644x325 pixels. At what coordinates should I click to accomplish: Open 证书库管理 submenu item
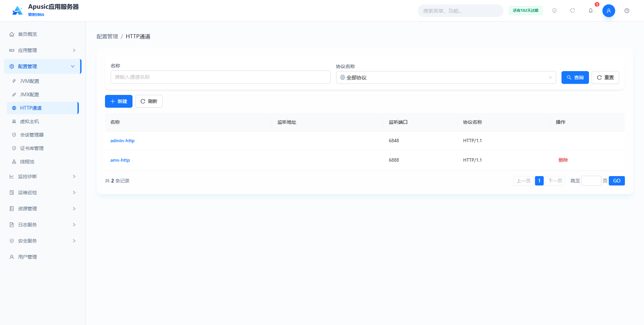pos(43,148)
